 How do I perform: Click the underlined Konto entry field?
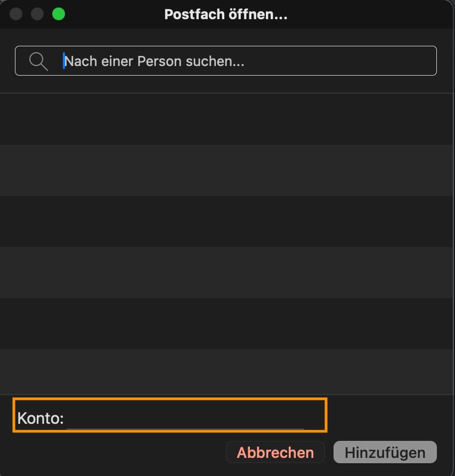(185, 420)
